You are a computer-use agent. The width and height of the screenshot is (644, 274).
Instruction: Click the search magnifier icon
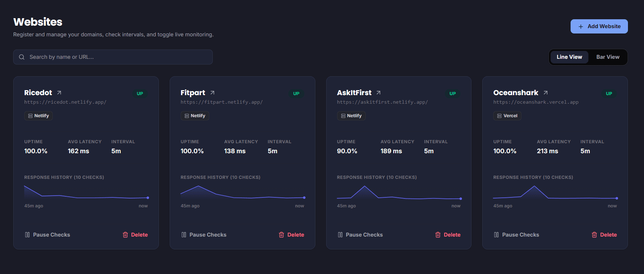22,57
